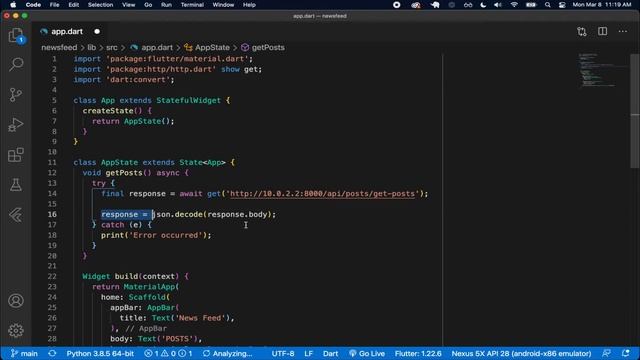Image resolution: width=640 pixels, height=360 pixels.
Task: Click the Open Changes compare icon
Action: point(582,31)
